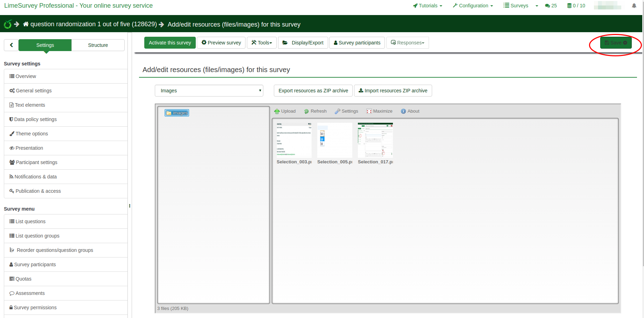
Task: Open General settings in sidebar
Action: [x=34, y=91]
